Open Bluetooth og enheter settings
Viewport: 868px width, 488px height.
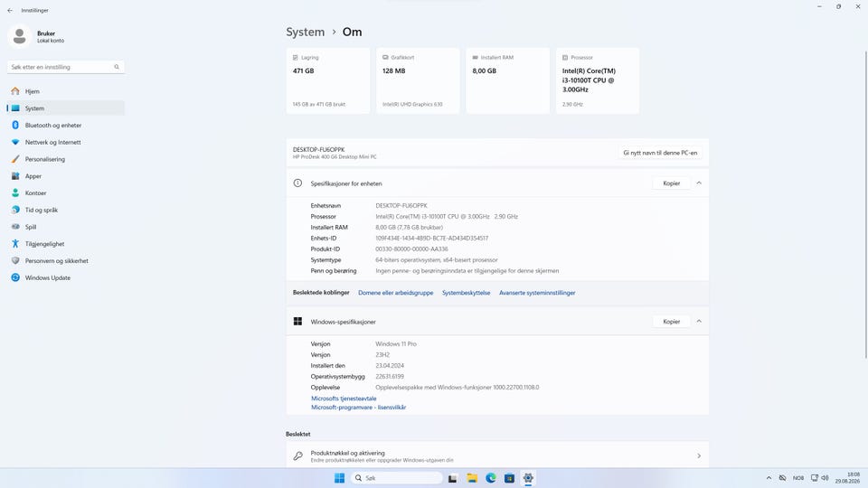pos(66,126)
